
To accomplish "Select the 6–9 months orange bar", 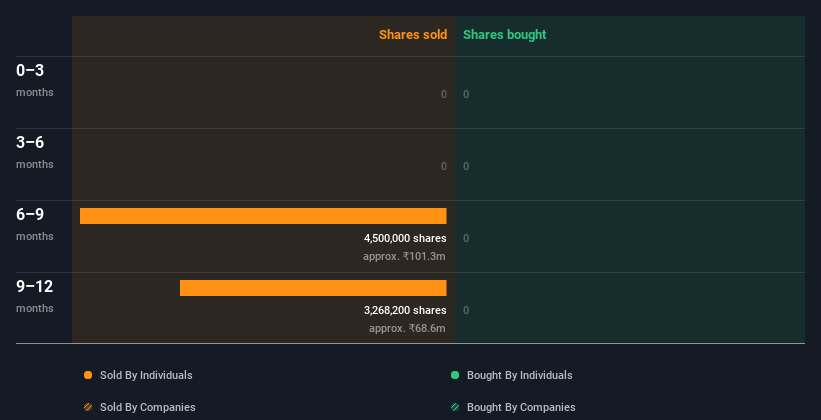I will [x=263, y=216].
